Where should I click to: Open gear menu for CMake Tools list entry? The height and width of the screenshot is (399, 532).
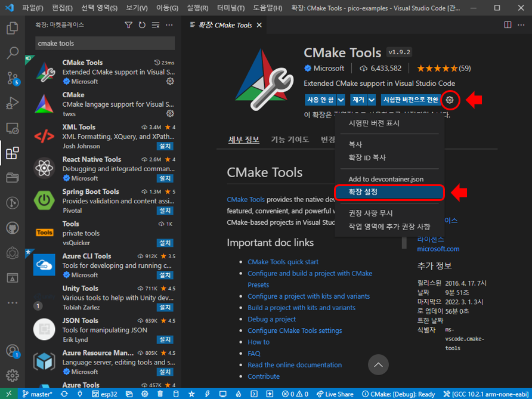tap(171, 81)
